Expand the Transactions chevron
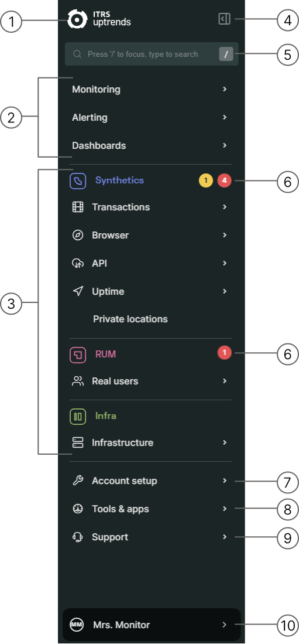The image size is (299, 644). point(224,207)
